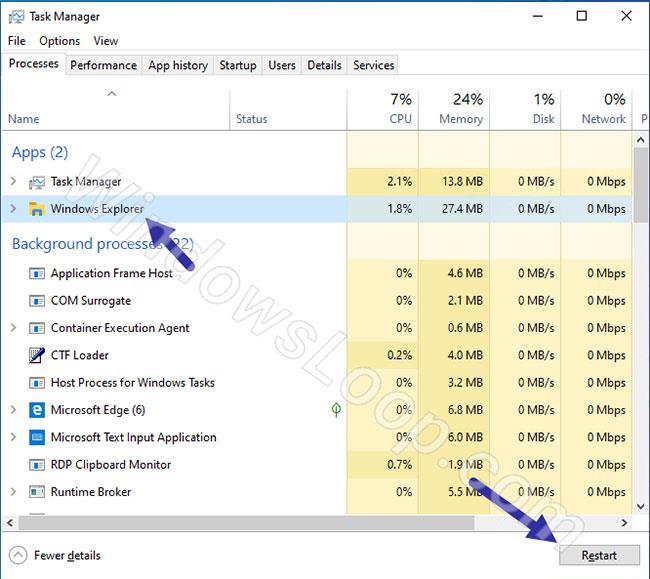Select the Processes tab
The height and width of the screenshot is (579, 650).
click(x=34, y=64)
